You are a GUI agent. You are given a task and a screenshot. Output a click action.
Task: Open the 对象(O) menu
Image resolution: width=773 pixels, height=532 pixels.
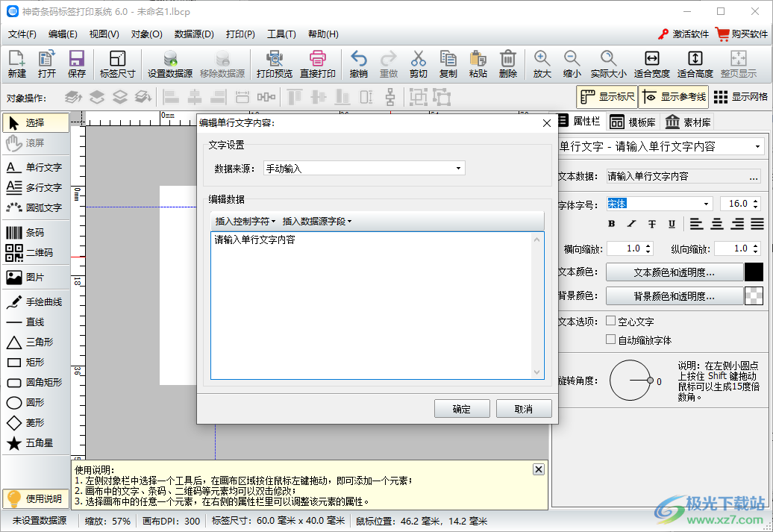(146, 34)
